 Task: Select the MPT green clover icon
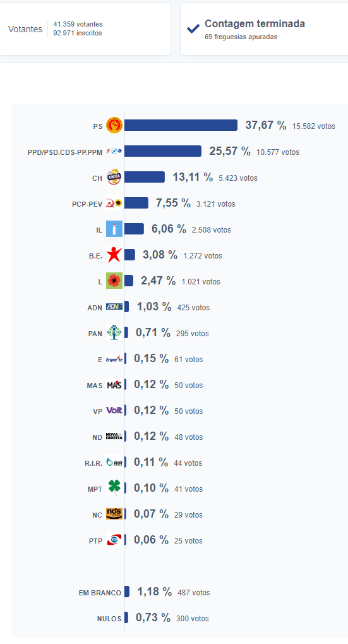[114, 487]
